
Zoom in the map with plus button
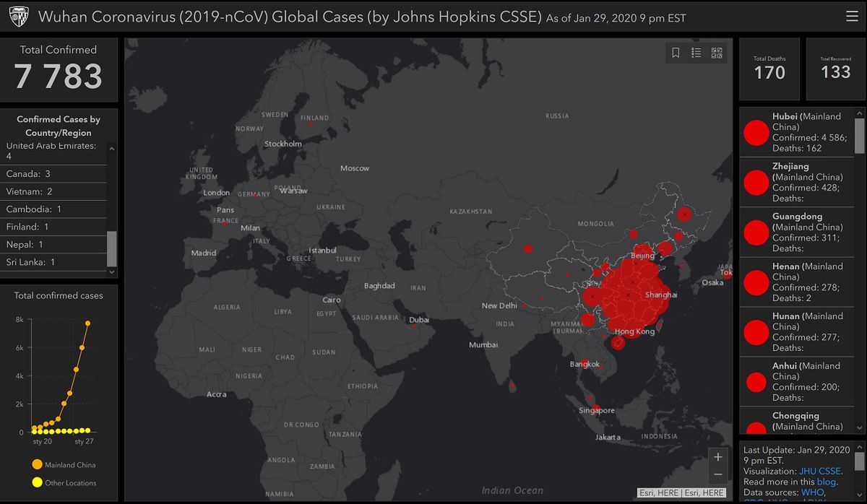717,456
